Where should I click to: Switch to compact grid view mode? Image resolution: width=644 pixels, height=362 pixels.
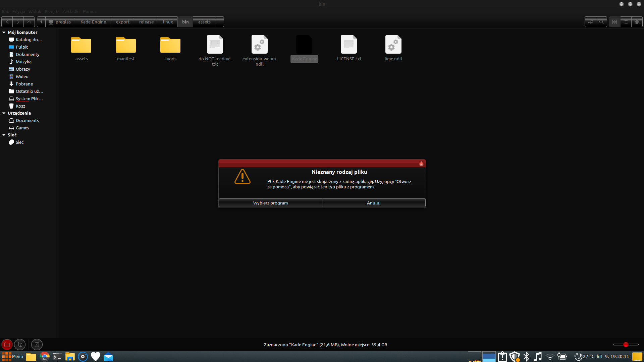click(637, 22)
